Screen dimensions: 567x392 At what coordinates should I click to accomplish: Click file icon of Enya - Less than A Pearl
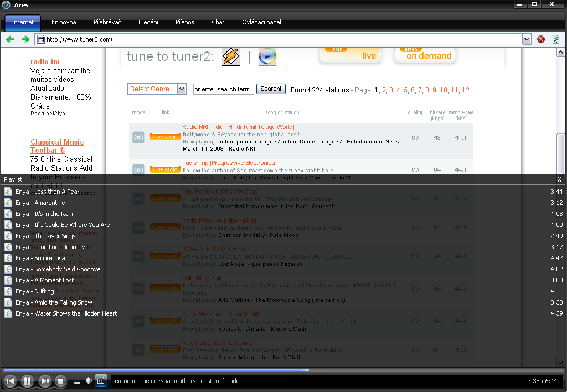pos(8,192)
